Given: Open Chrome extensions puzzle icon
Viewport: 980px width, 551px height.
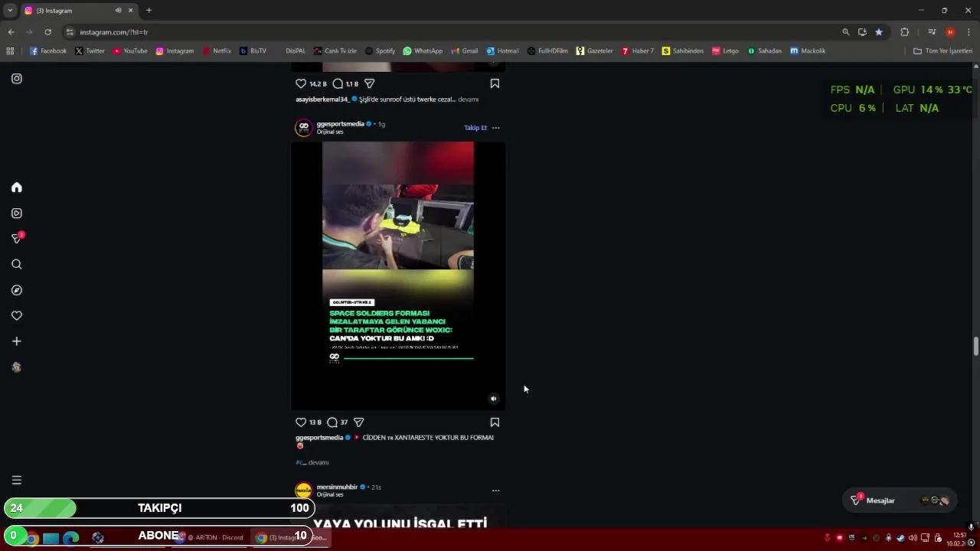Looking at the screenshot, I should [905, 32].
